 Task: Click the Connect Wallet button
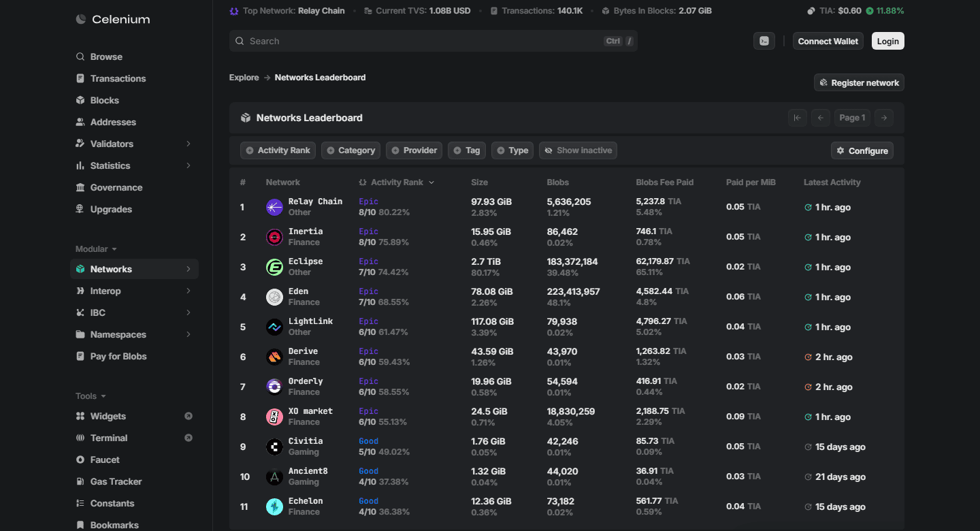click(828, 41)
